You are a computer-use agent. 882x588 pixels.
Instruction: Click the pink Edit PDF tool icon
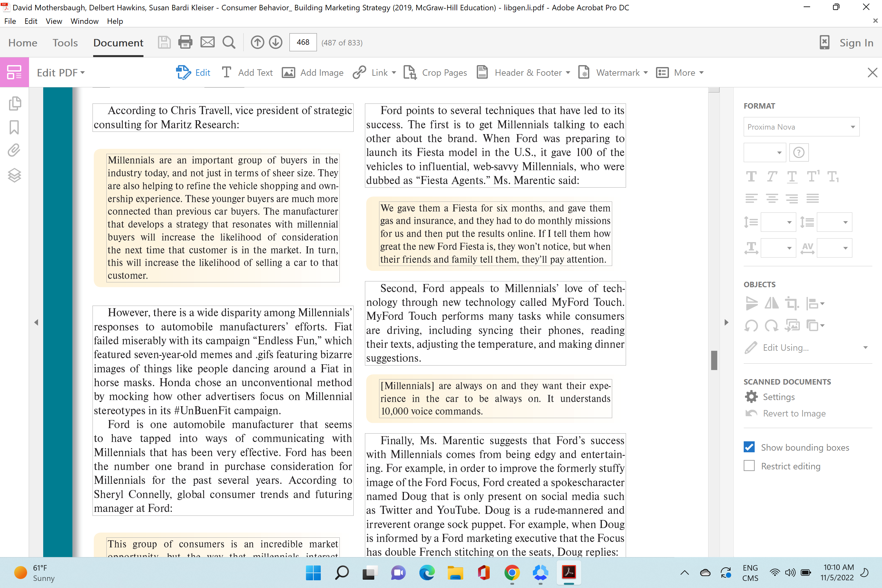click(14, 72)
